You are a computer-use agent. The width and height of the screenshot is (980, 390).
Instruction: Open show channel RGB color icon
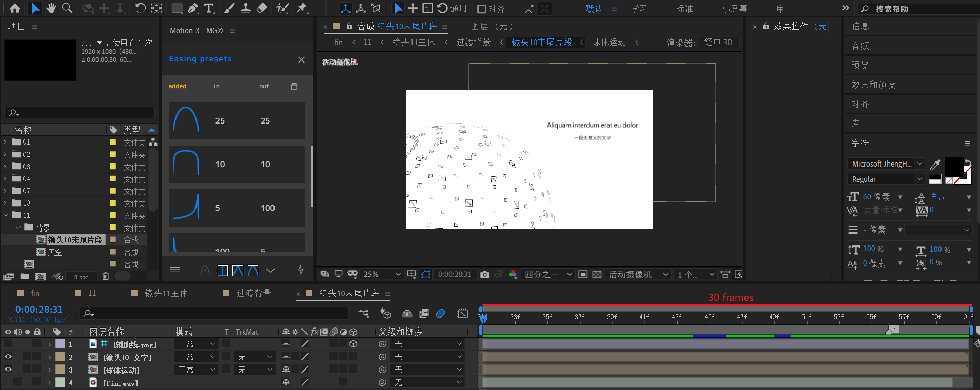pos(513,275)
